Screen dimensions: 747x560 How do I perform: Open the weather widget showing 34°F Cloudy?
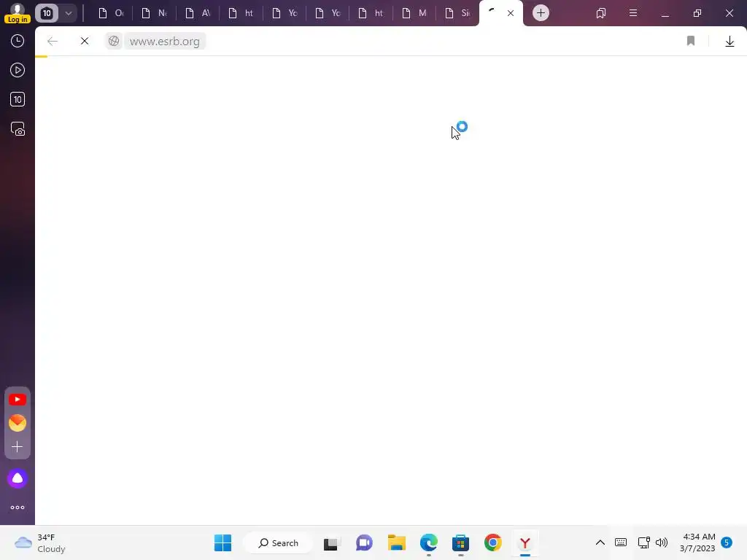(x=40, y=542)
